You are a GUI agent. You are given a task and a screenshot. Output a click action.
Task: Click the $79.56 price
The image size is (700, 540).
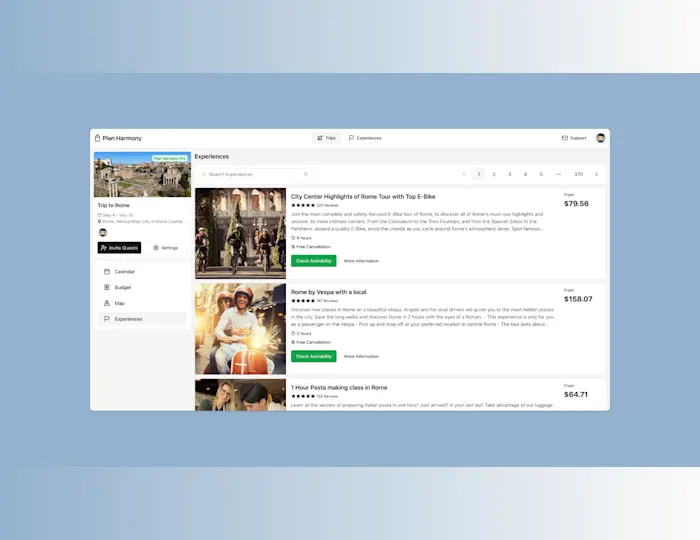[x=576, y=204]
